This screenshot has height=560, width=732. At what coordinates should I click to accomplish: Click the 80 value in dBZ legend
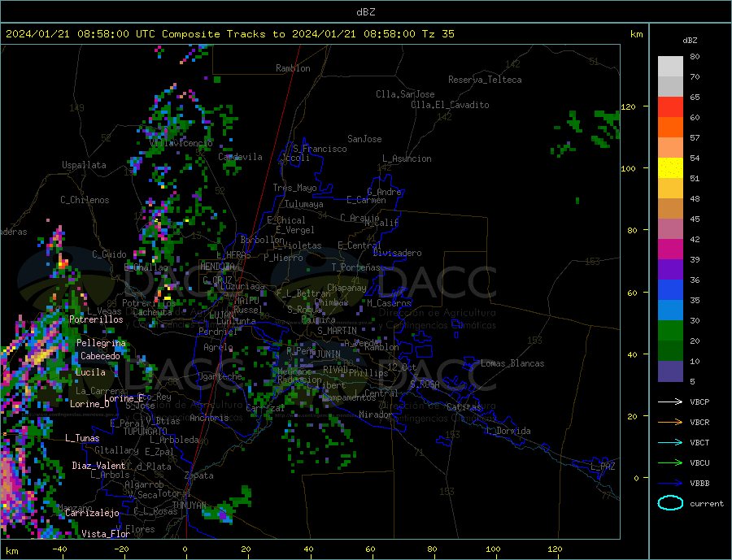coord(695,56)
